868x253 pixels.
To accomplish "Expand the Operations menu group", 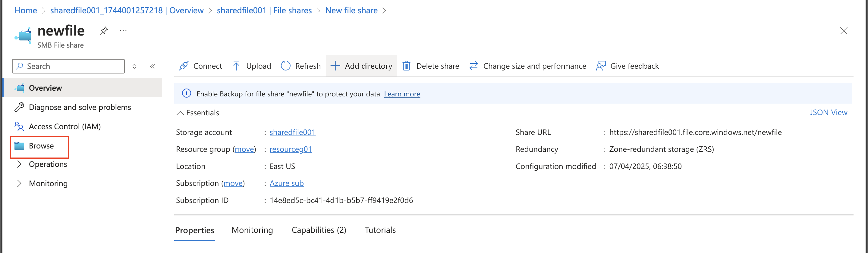I will (x=19, y=164).
